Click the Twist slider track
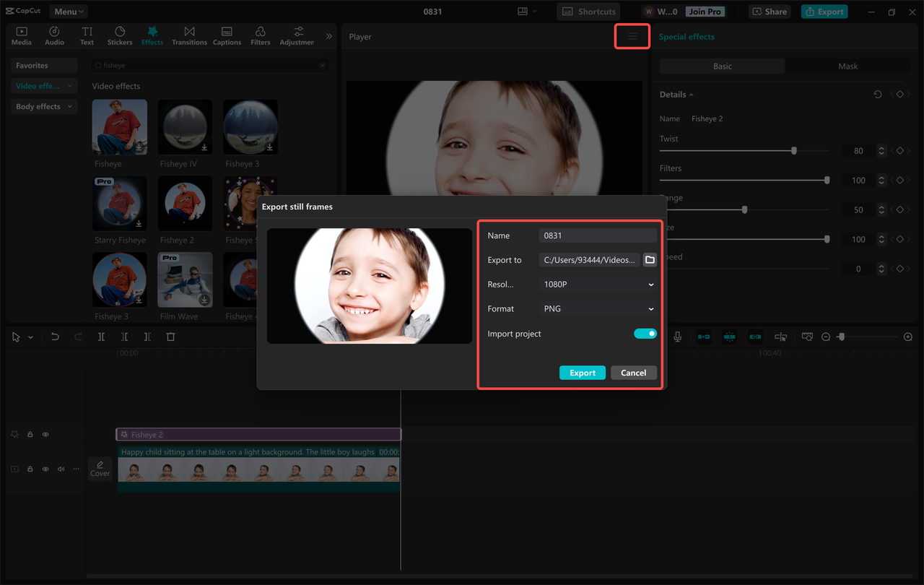 [744, 151]
